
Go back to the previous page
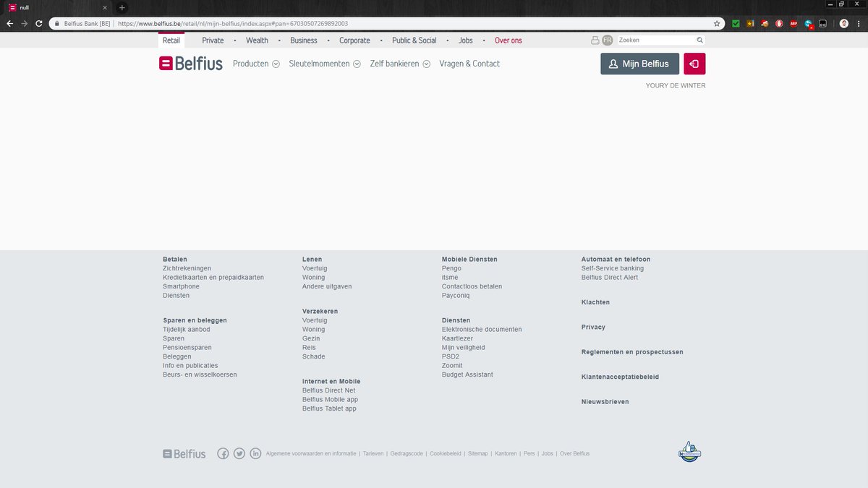pos(10,23)
